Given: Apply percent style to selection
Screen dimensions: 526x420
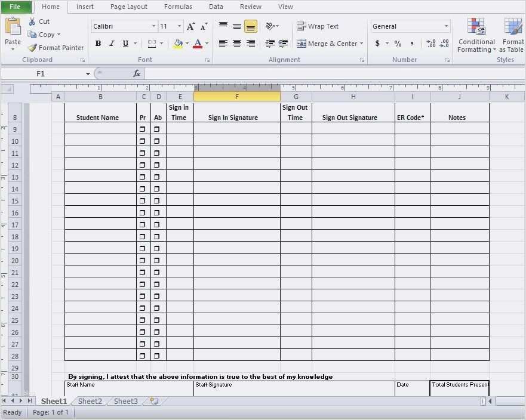Looking at the screenshot, I should tap(396, 44).
